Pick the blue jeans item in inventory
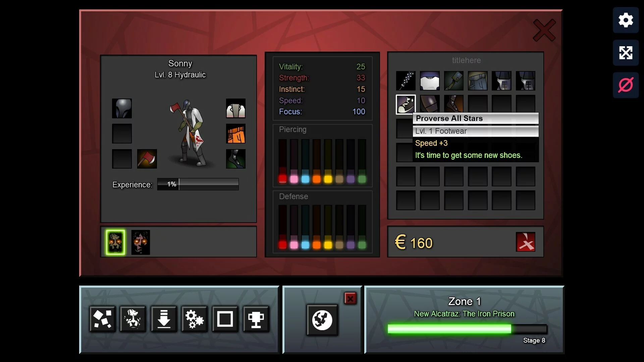This screenshot has height=362, width=644. [x=478, y=81]
